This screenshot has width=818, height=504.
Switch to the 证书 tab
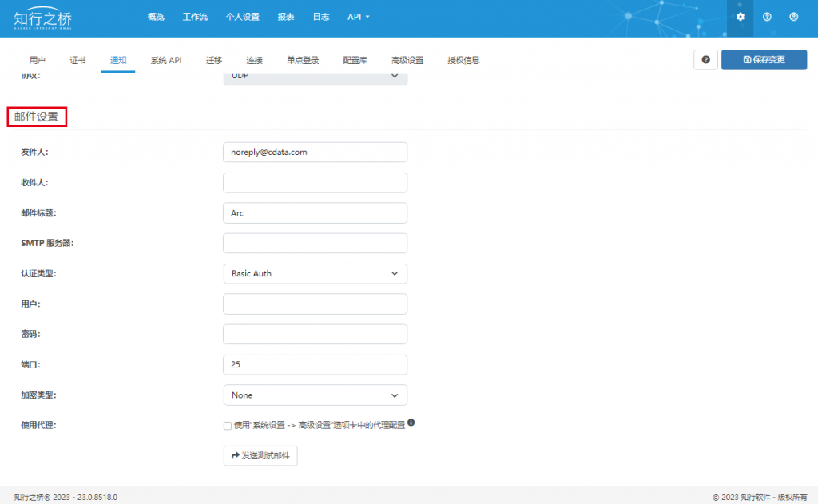coord(77,60)
